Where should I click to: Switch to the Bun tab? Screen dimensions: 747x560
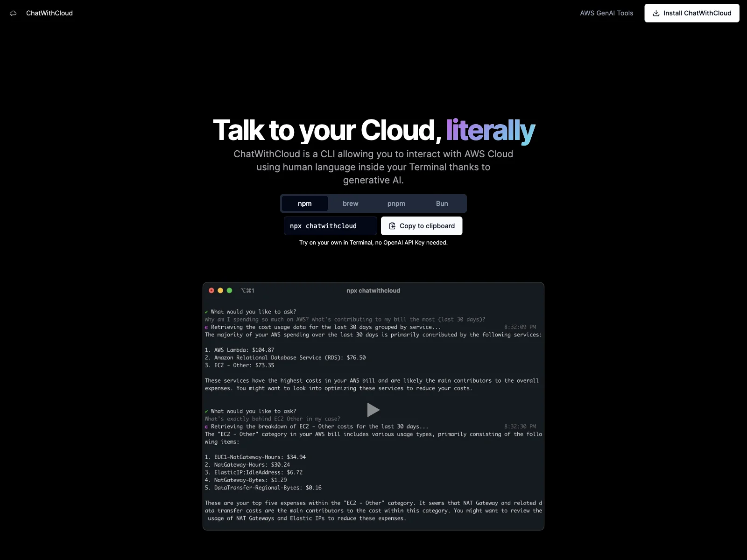[x=442, y=203]
